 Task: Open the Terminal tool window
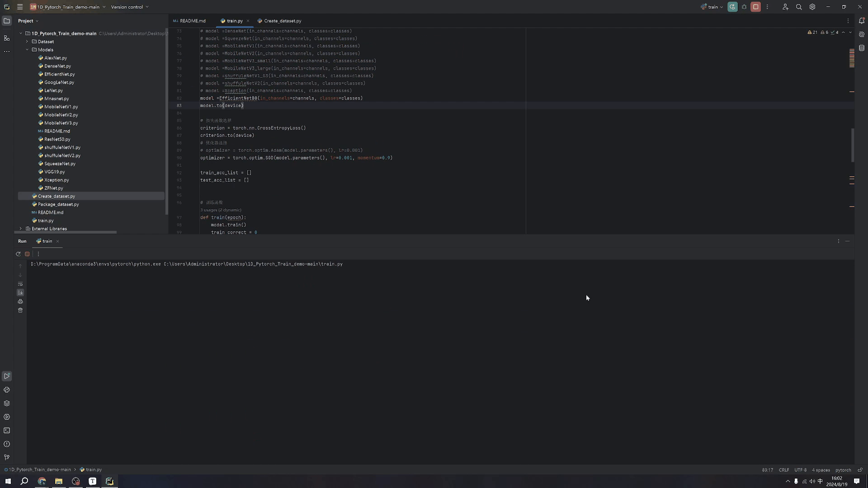tap(7, 431)
